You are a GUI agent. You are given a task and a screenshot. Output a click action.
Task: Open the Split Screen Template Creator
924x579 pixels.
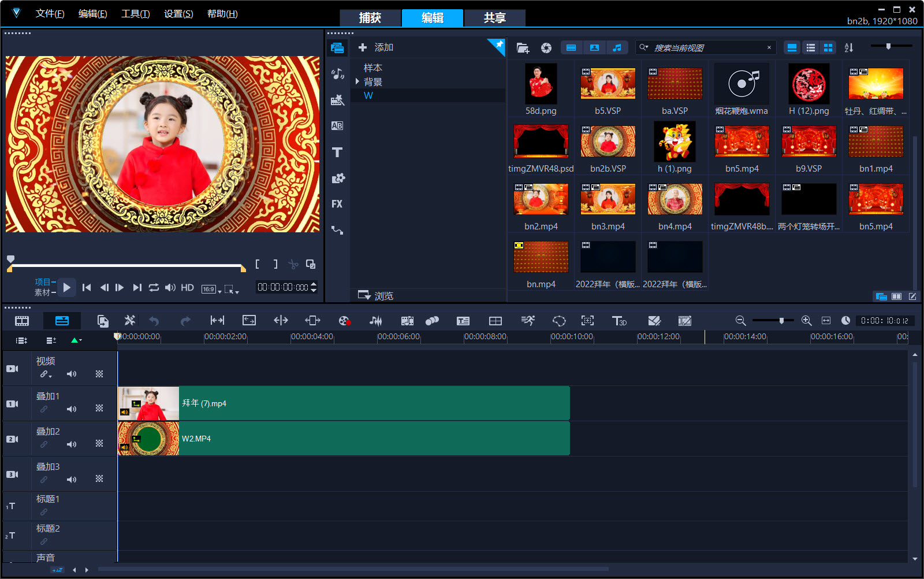(x=654, y=321)
